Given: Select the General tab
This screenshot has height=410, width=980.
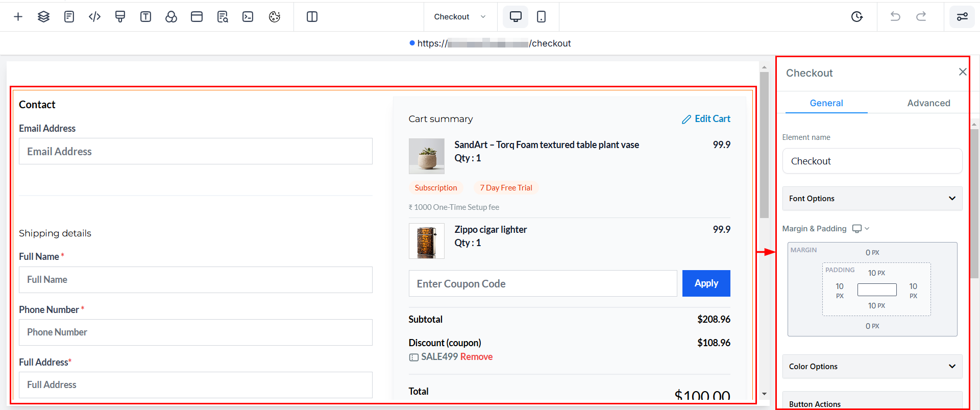Looking at the screenshot, I should coord(826,103).
